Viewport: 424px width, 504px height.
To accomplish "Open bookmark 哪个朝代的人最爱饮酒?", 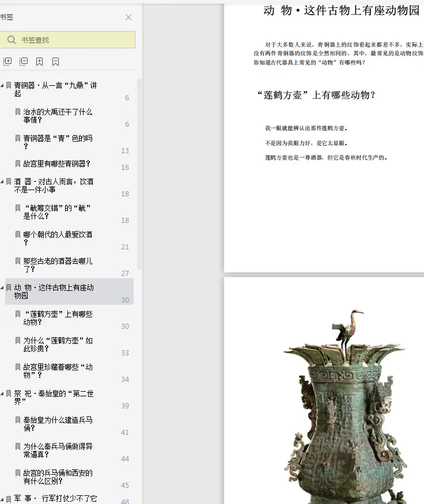I will click(x=58, y=238).
